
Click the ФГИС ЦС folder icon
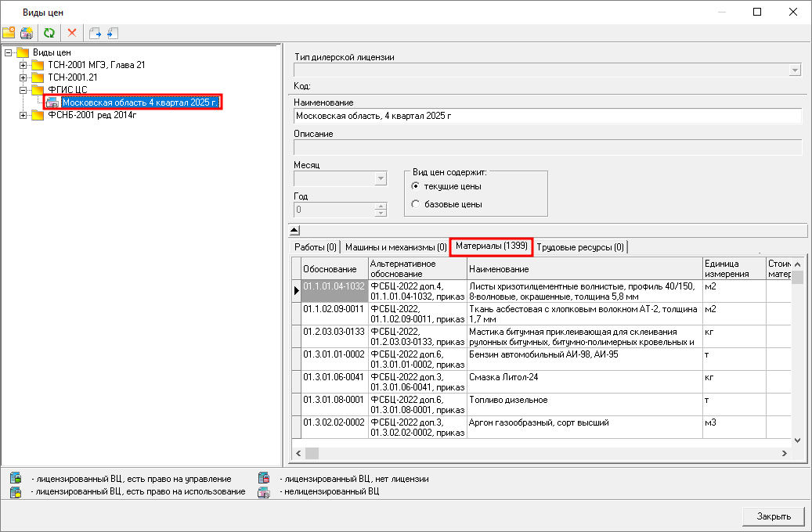click(38, 90)
